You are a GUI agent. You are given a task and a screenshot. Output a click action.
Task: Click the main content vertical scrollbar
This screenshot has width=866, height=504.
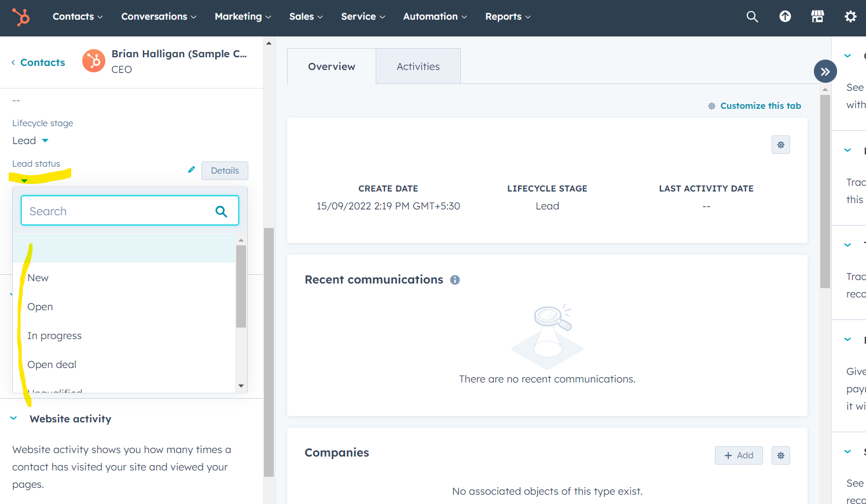coord(825,191)
